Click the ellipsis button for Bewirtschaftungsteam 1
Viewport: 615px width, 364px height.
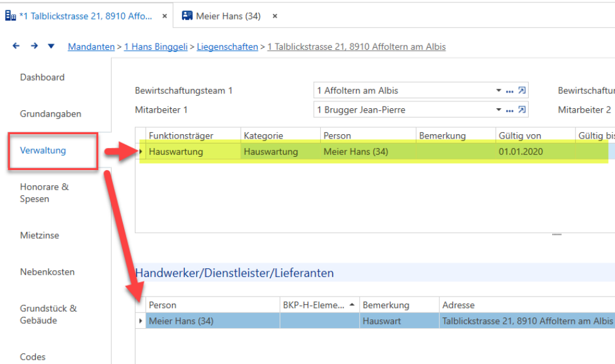pyautogui.click(x=510, y=91)
